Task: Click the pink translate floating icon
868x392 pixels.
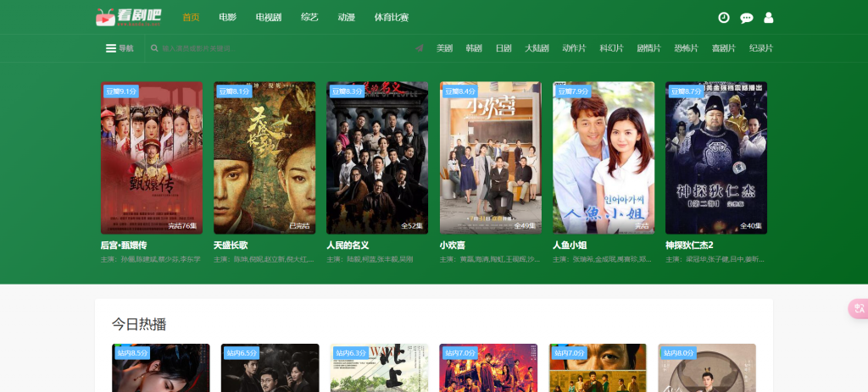Action: (859, 308)
